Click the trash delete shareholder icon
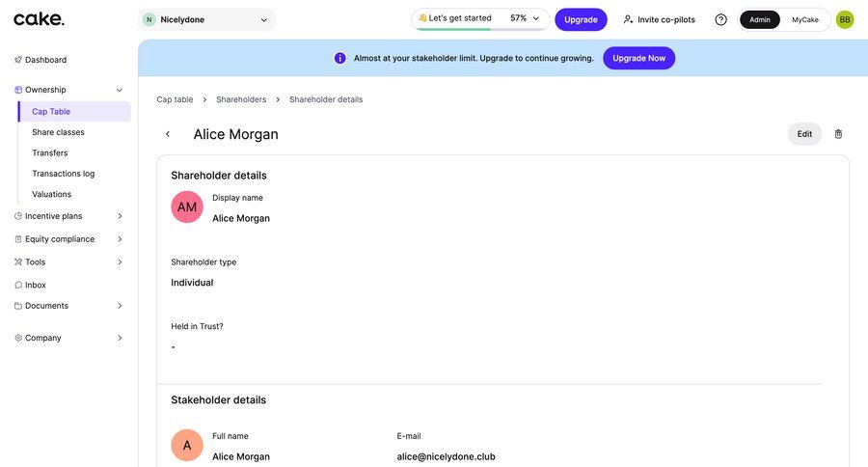868x467 pixels. [x=837, y=134]
